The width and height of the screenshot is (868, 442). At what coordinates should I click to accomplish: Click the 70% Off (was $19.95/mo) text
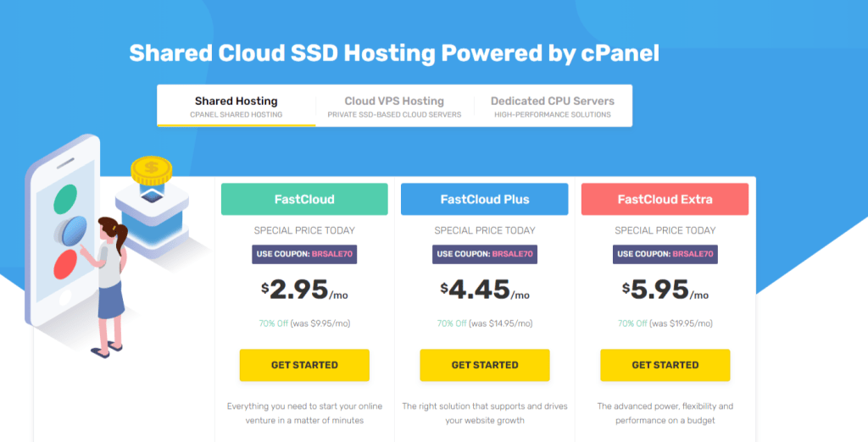(665, 323)
